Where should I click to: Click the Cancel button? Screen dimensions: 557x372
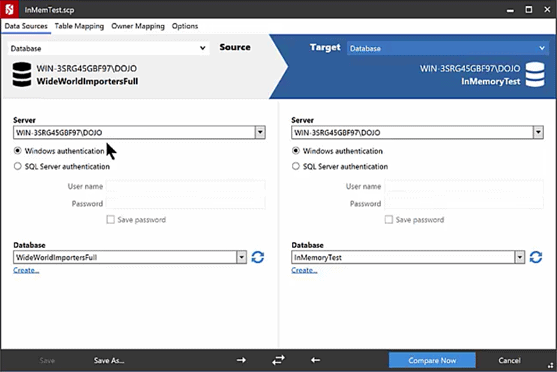click(509, 360)
